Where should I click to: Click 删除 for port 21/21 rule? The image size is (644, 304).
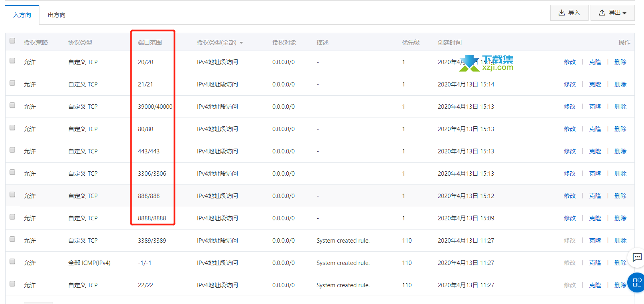(x=620, y=84)
